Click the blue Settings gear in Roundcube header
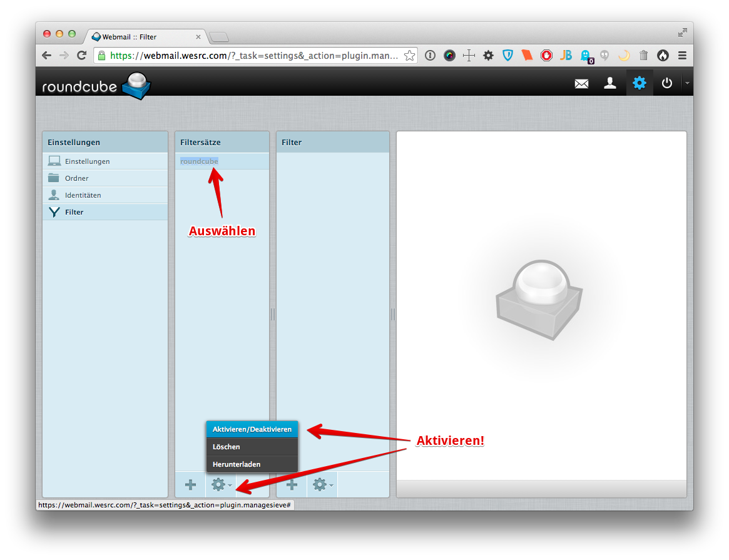Viewport: 729px width, 560px height. coord(640,83)
